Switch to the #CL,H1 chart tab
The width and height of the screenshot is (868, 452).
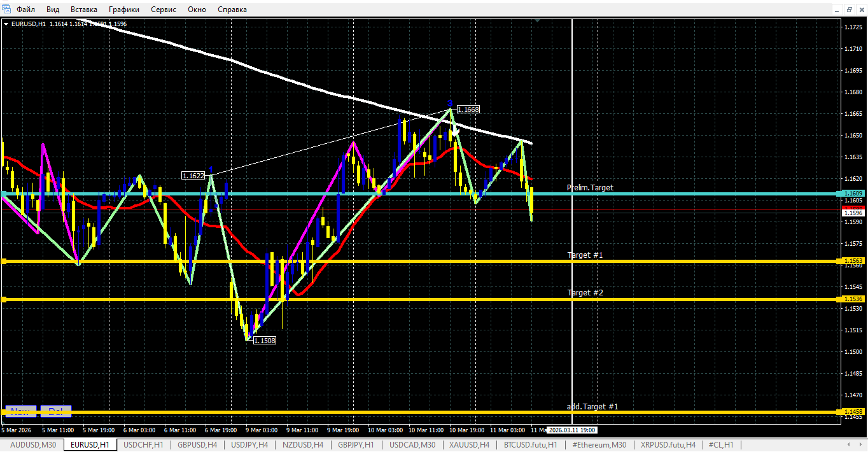(x=722, y=444)
